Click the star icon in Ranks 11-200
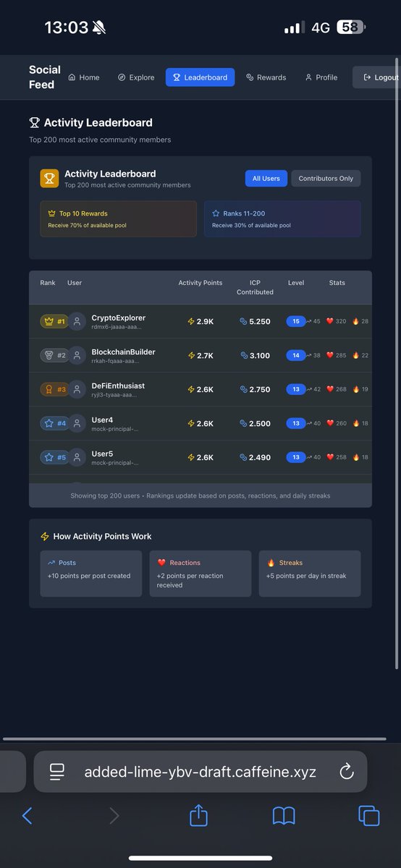This screenshot has width=401, height=868. 216,214
